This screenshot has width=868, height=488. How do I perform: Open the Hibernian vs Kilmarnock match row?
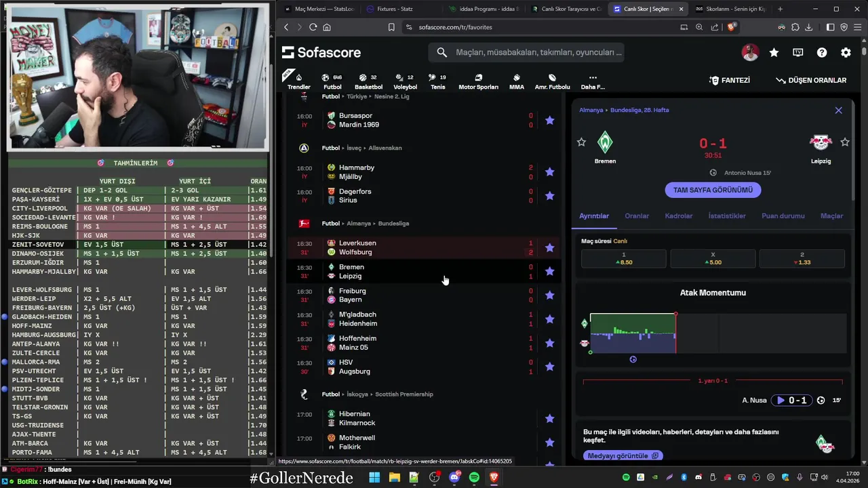pyautogui.click(x=424, y=418)
